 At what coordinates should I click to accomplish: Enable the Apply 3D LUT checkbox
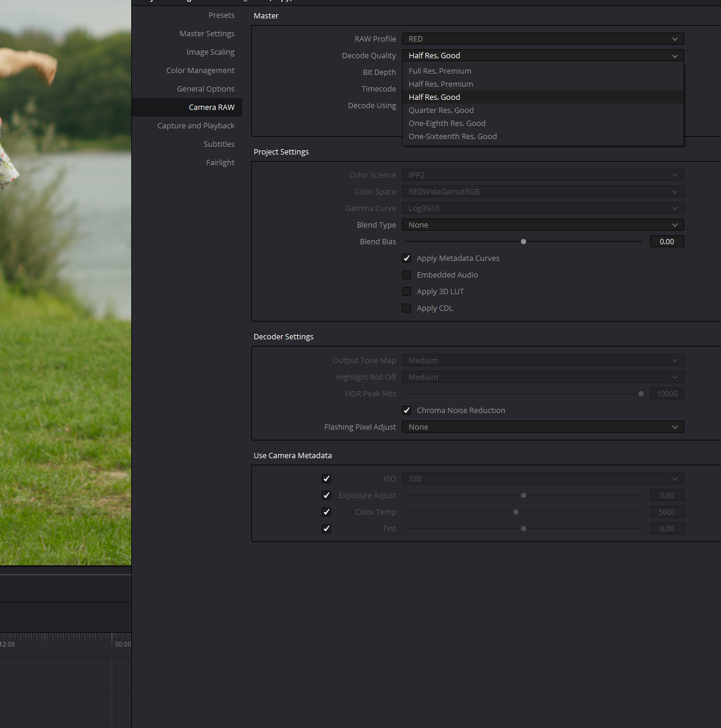(x=407, y=291)
